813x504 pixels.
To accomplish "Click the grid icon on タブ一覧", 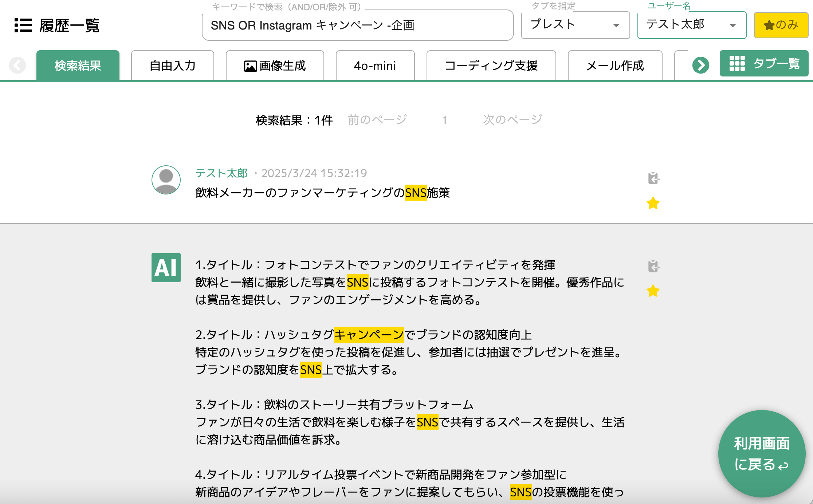I will pos(737,64).
